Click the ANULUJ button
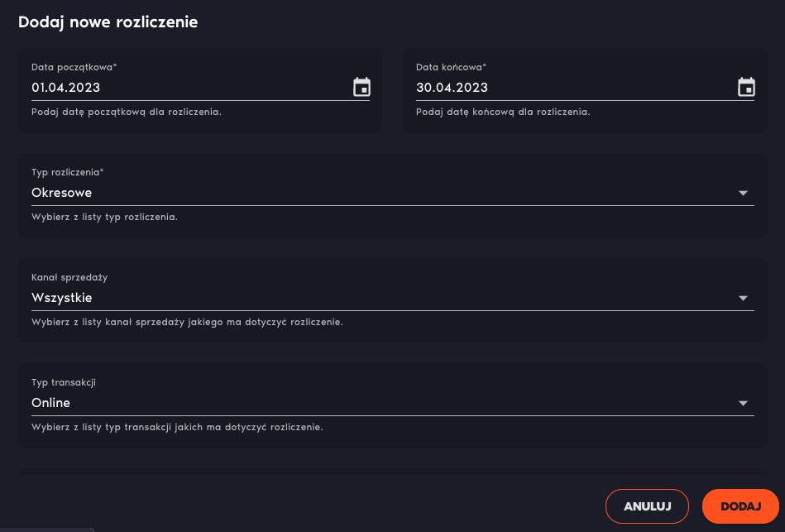 point(647,506)
